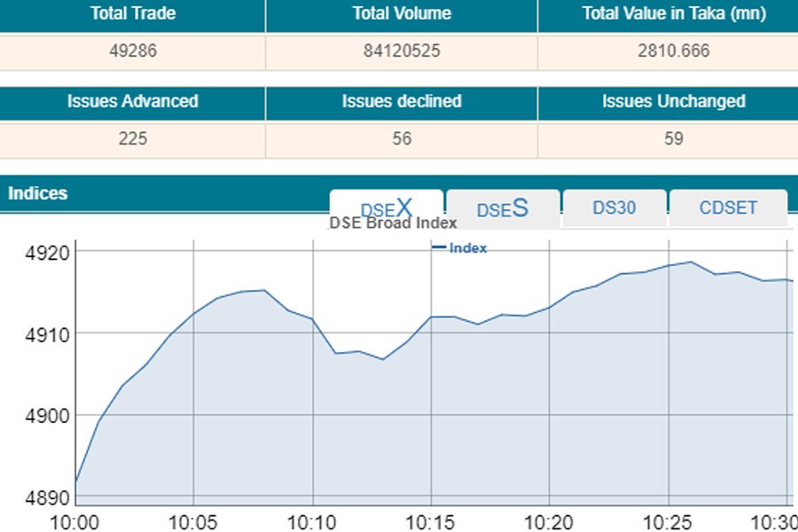Click the Issues declined header cell
This screenshot has height=532, width=798.
[401, 101]
